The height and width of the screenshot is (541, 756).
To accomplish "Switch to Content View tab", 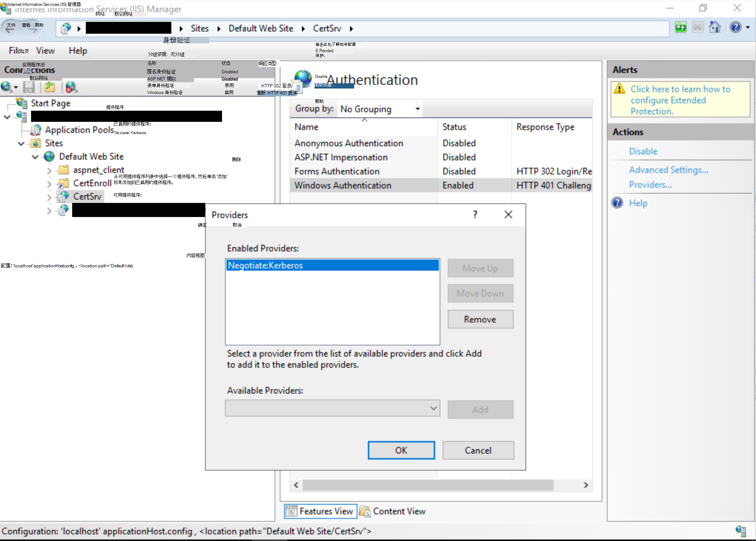I will point(393,511).
